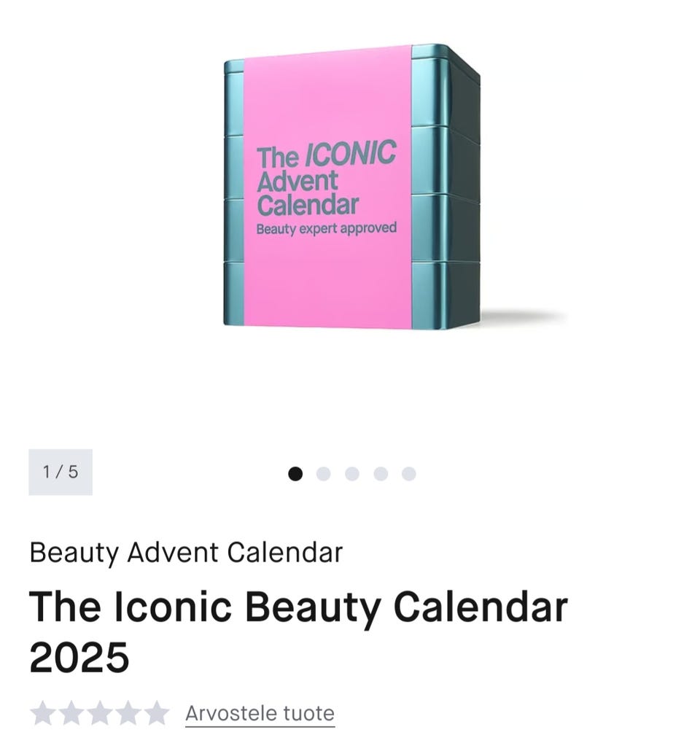Click "Beauty expert approved" text on the tin
700x743 pixels.
tap(326, 228)
